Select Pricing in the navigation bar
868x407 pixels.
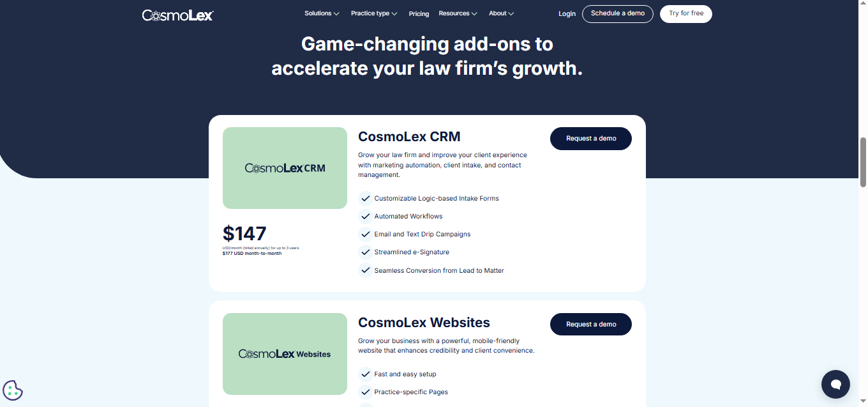coord(419,13)
